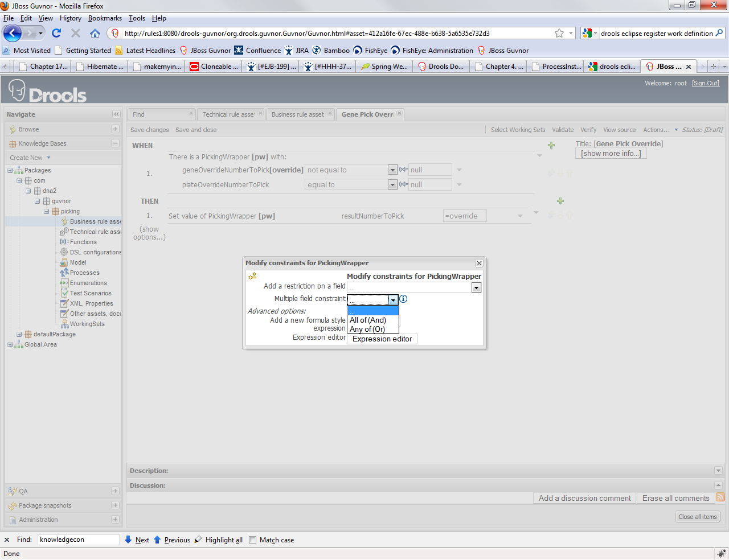Click the RSS feed icon near discussion
This screenshot has height=560, width=729.
pos(720,497)
